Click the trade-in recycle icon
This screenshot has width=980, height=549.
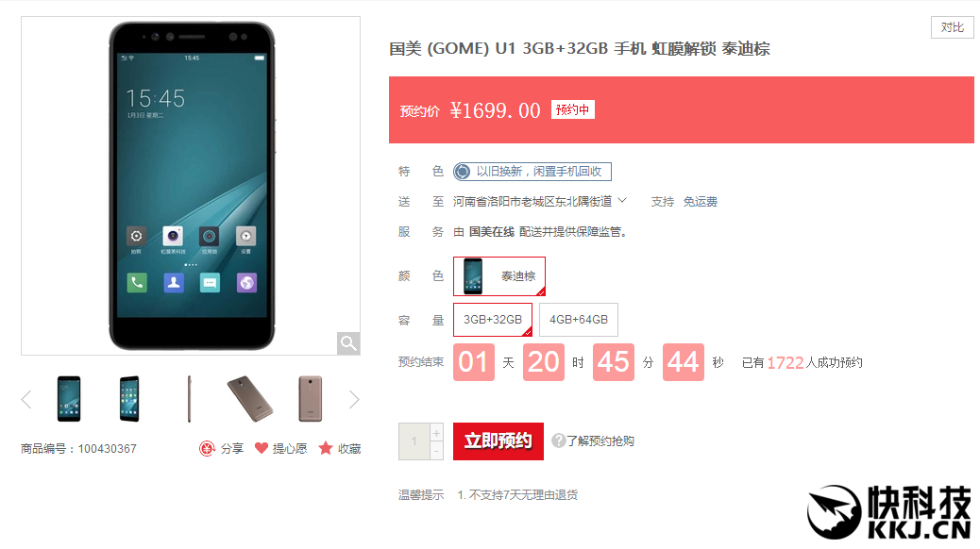point(463,171)
